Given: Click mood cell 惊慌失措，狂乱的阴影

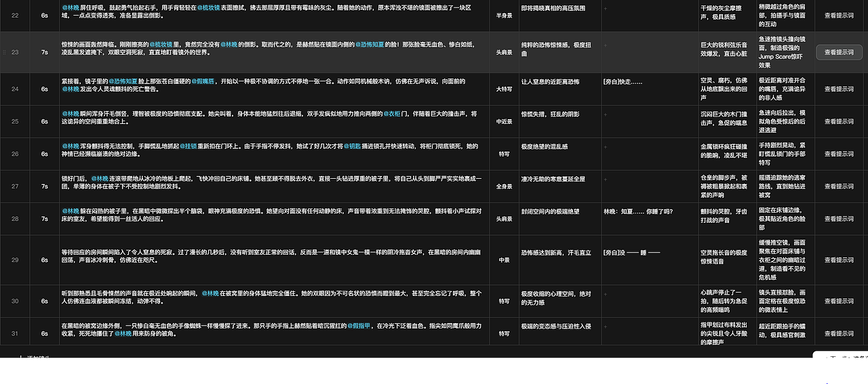Looking at the screenshot, I should pos(559,121).
